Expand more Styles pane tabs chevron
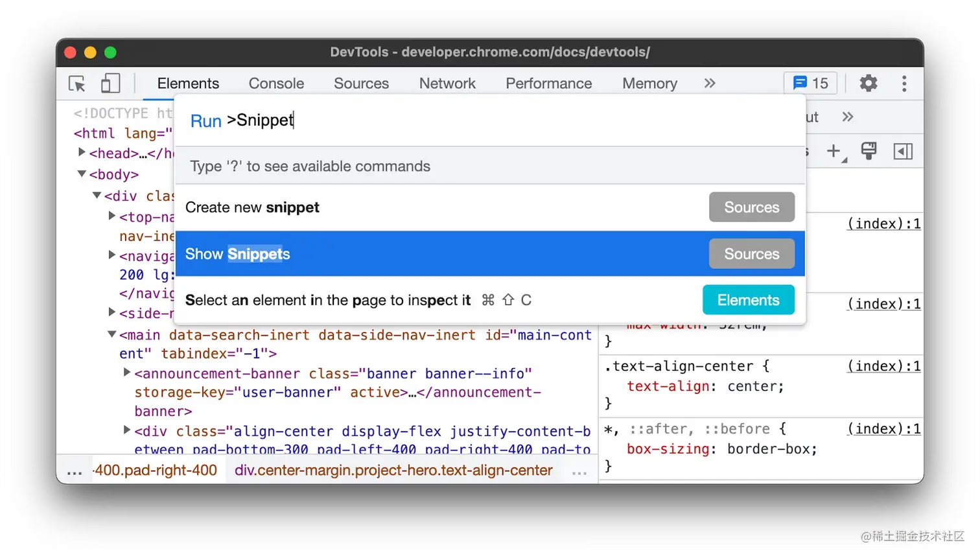 (x=848, y=117)
